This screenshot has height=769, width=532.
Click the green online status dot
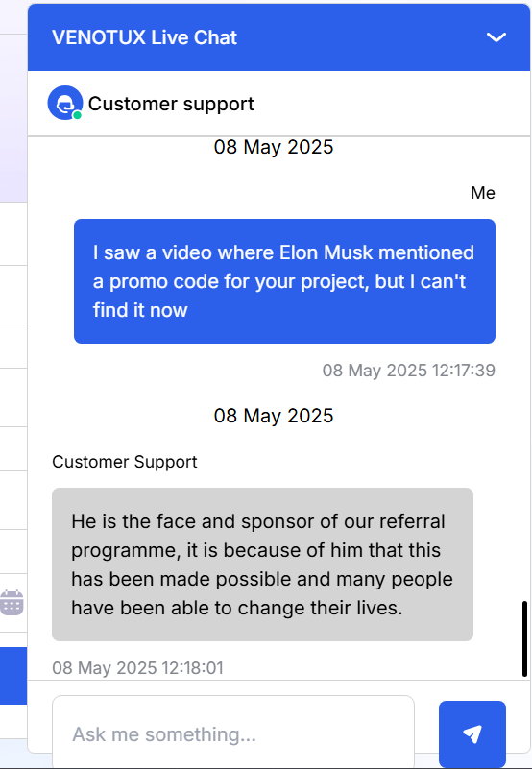[x=77, y=115]
